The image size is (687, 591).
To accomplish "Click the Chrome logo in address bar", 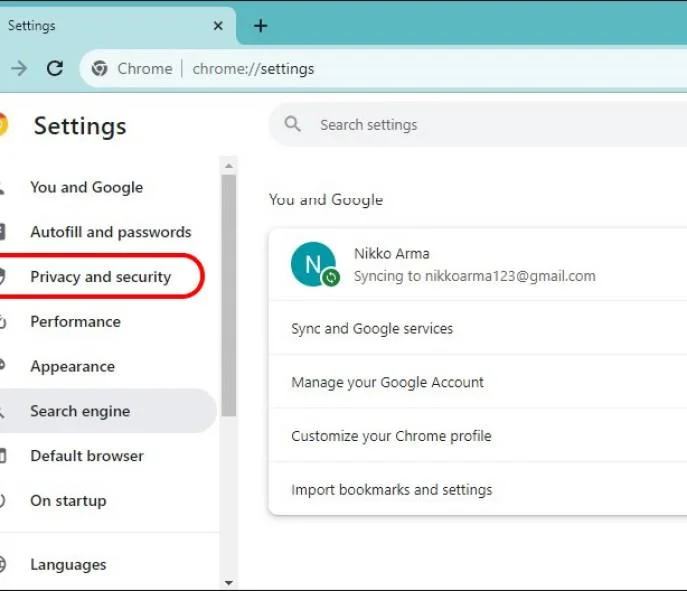I will click(x=99, y=69).
